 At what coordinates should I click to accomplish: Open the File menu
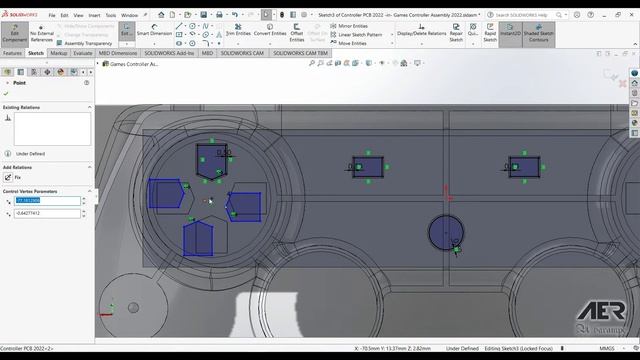[x=52, y=15]
